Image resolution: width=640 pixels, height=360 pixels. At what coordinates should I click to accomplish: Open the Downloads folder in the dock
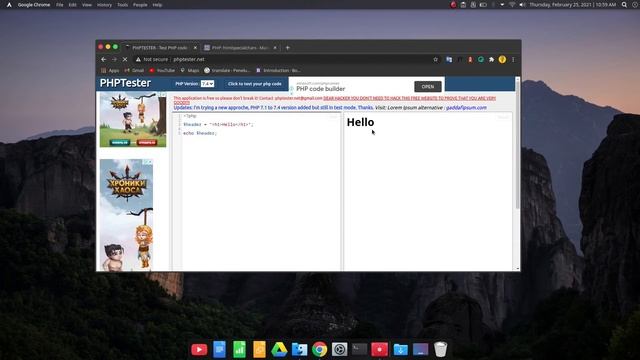tap(400, 349)
